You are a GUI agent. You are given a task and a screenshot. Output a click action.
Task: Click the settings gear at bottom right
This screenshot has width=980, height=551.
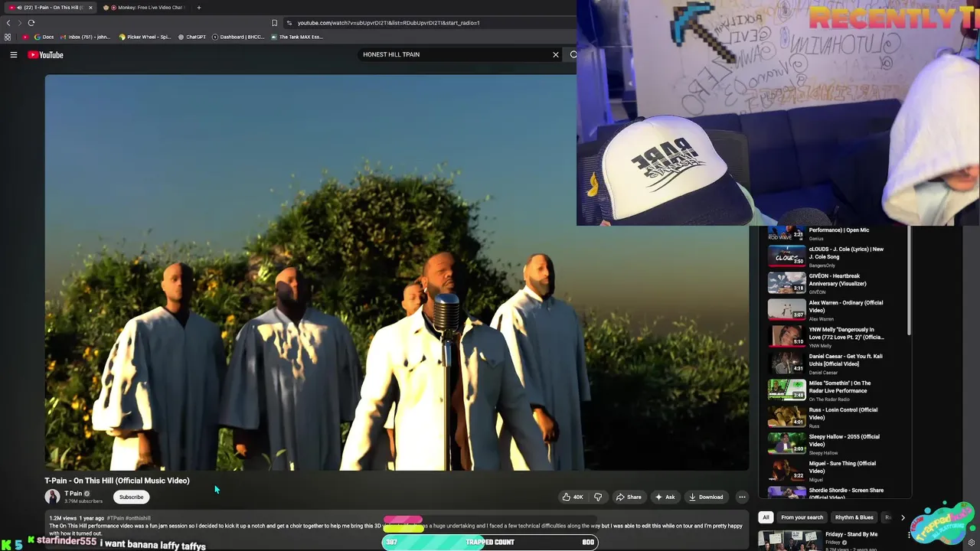click(x=972, y=543)
